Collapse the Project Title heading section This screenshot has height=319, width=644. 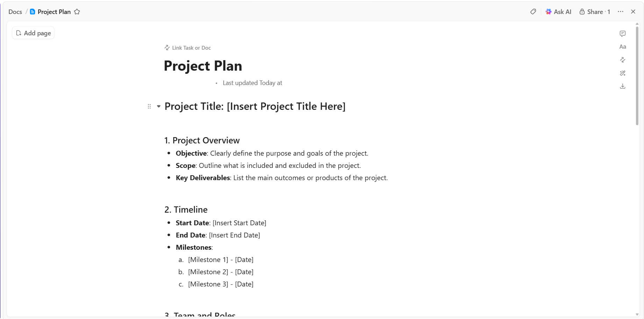click(159, 106)
